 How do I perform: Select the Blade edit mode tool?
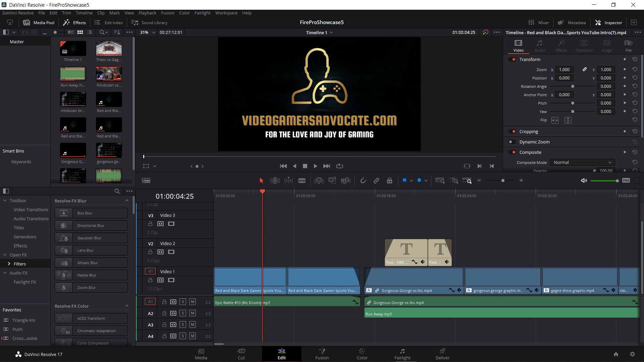click(302, 181)
